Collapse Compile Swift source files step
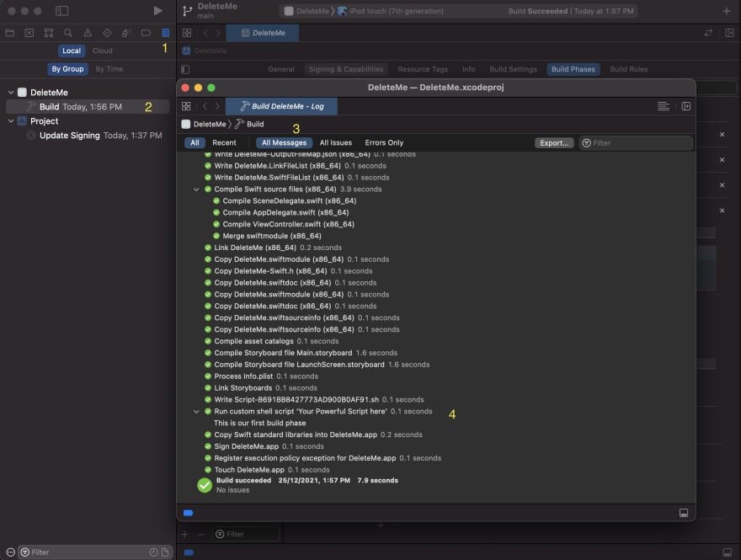Image resolution: width=741 pixels, height=560 pixels. (196, 189)
